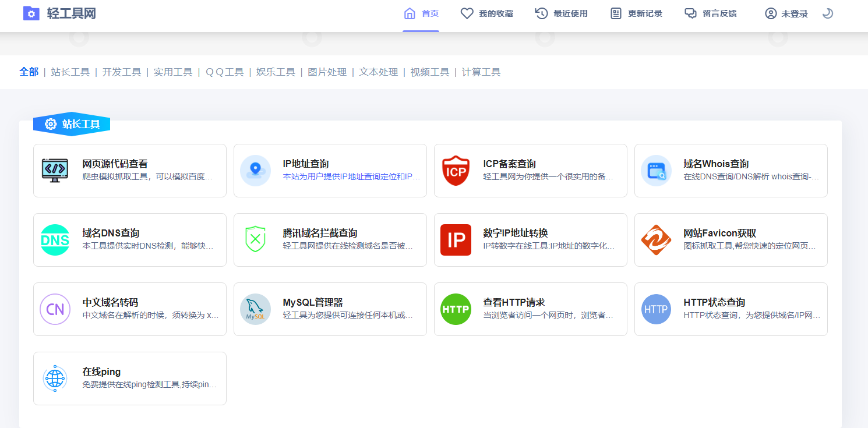Click the clock history icon for 最近使用
Screen dimensions: 868x428
point(542,13)
